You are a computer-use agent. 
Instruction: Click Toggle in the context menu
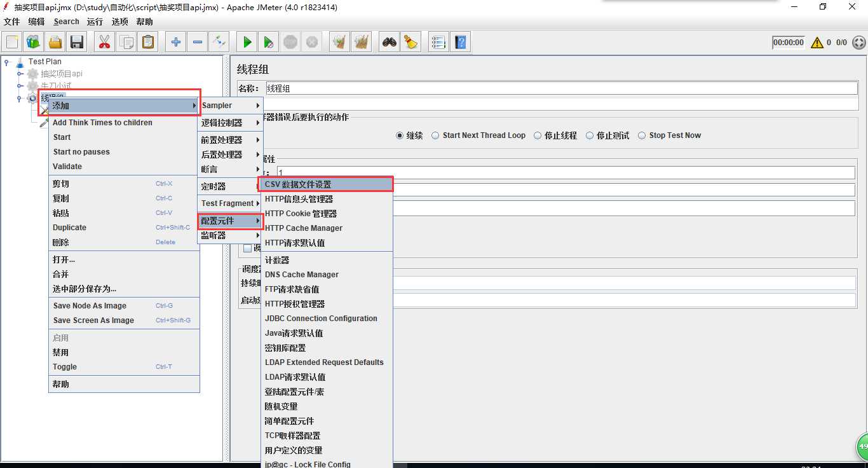click(125, 367)
